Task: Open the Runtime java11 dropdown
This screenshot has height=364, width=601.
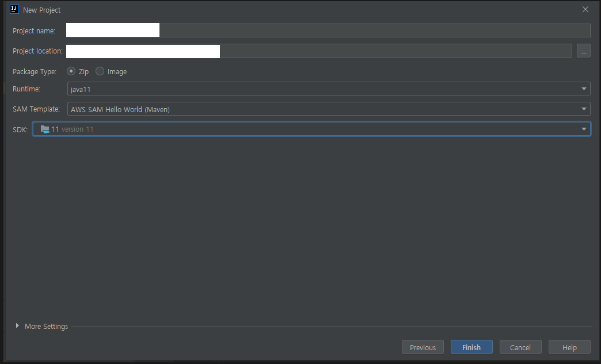Action: pos(329,89)
